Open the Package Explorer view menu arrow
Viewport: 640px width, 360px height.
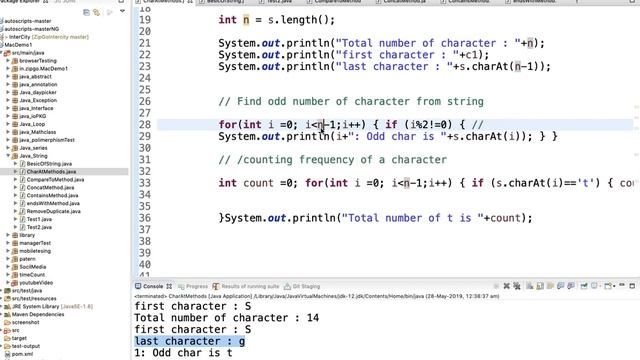(x=122, y=12)
